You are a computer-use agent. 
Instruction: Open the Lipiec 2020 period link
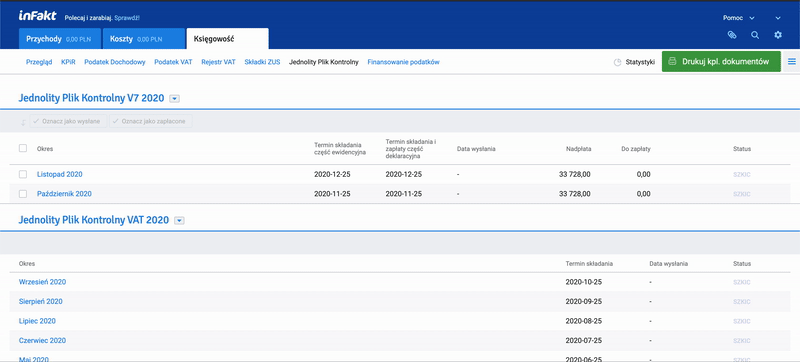[37, 321]
